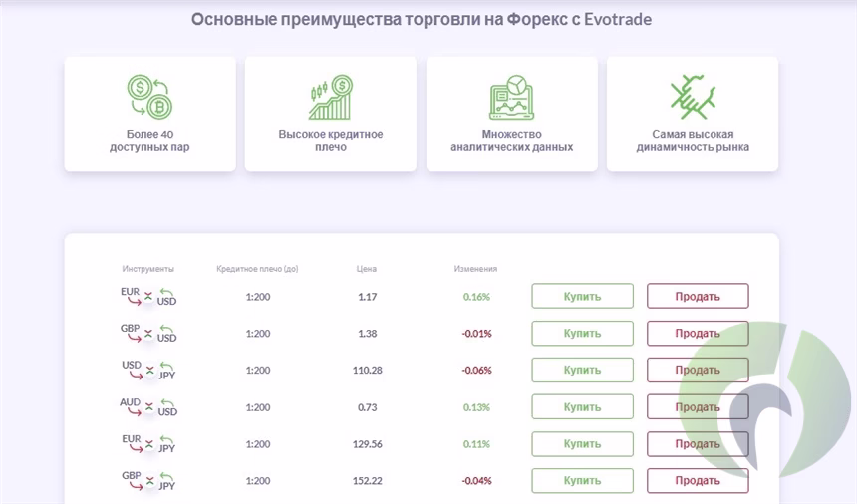Click the -0.04% change value
Viewport: 857px width, 504px height.
[476, 480]
